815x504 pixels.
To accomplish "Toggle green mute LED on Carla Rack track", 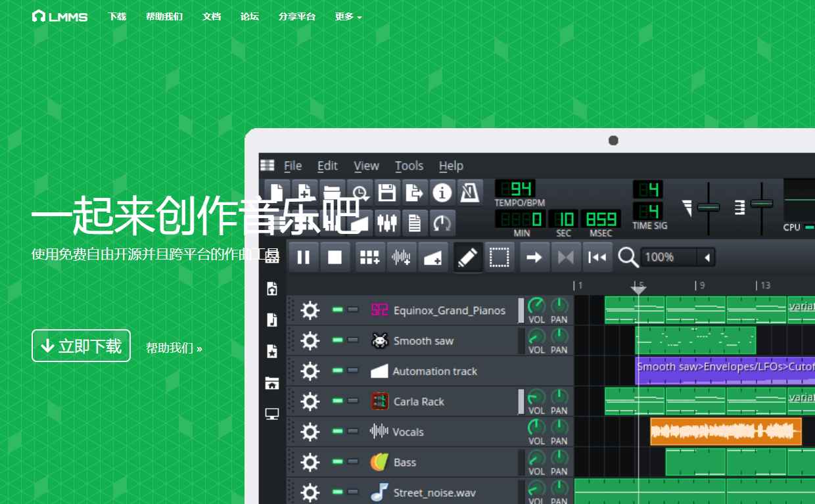I will point(338,401).
